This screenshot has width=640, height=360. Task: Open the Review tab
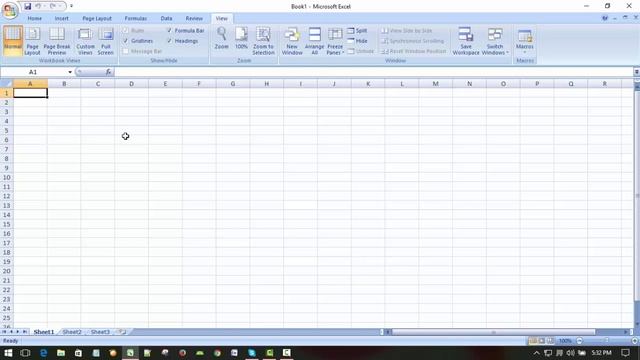pyautogui.click(x=194, y=18)
